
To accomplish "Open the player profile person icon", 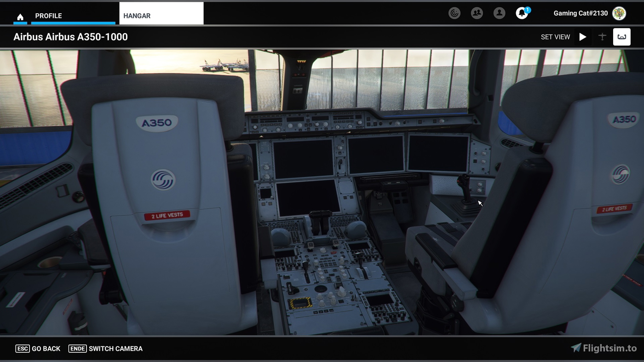I will pos(499,13).
